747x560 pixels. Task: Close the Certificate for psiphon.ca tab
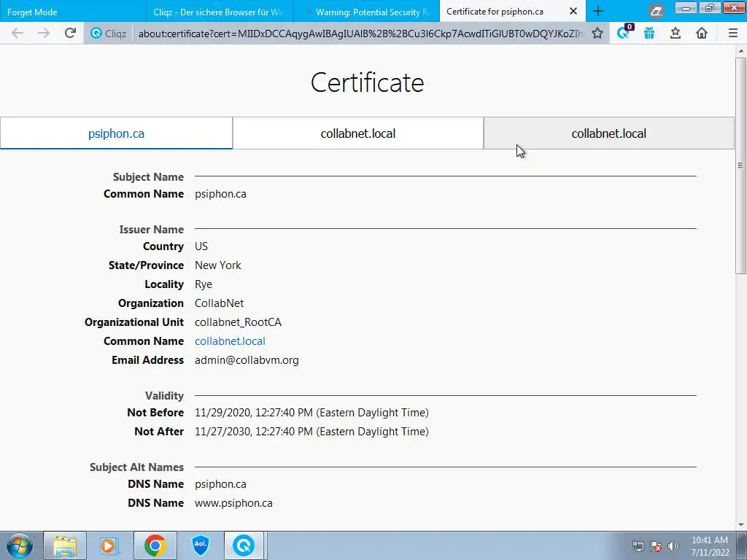tap(573, 12)
